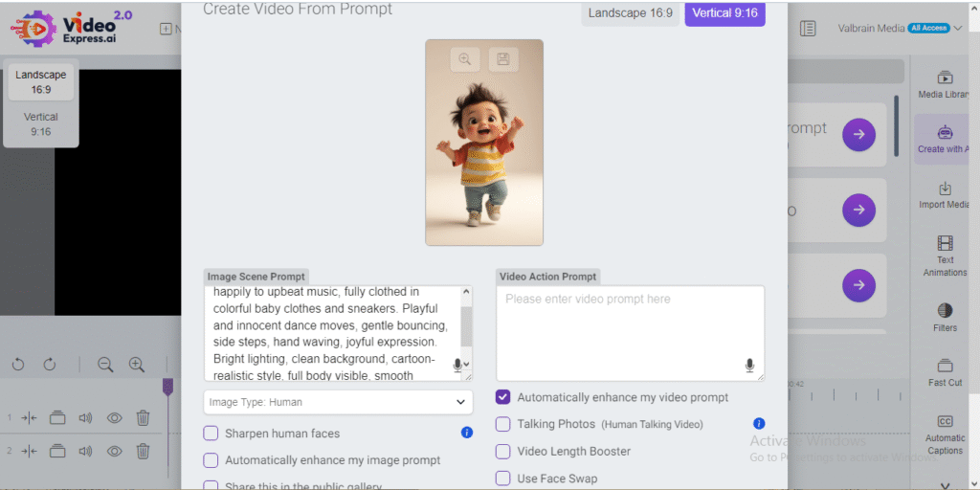Click microphone icon in Image Scene Prompt

coord(457,365)
